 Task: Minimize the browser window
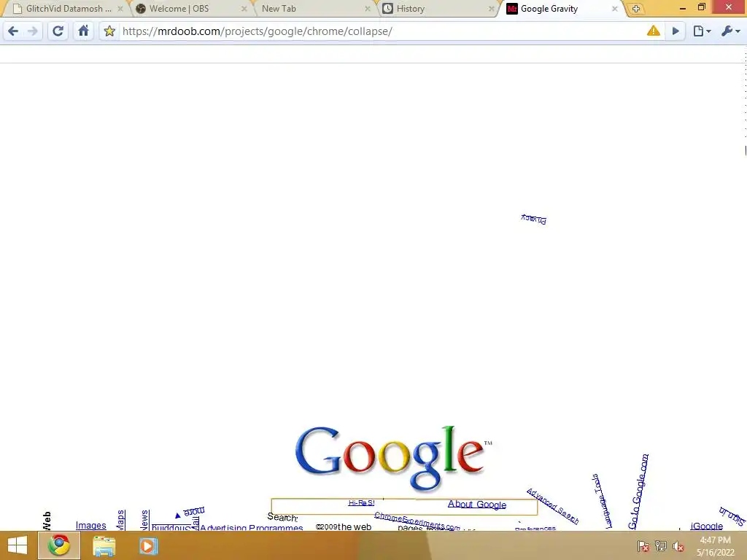(682, 8)
